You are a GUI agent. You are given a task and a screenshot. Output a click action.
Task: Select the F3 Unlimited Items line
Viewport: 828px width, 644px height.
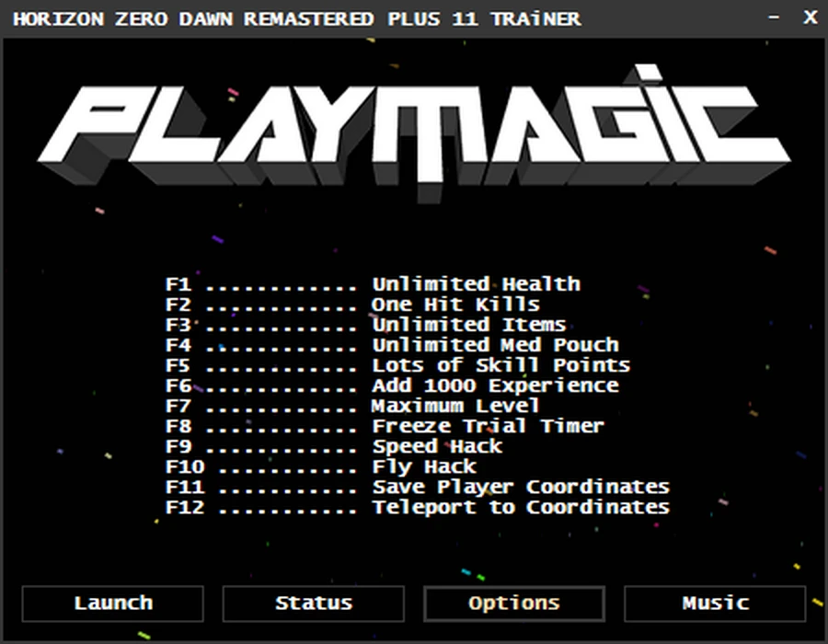tap(365, 325)
